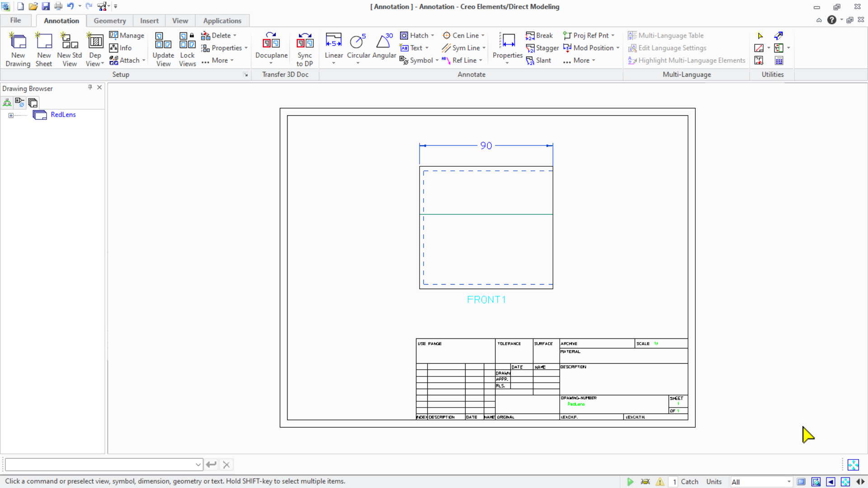Click the Slant tool
868x488 pixels.
[538, 60]
